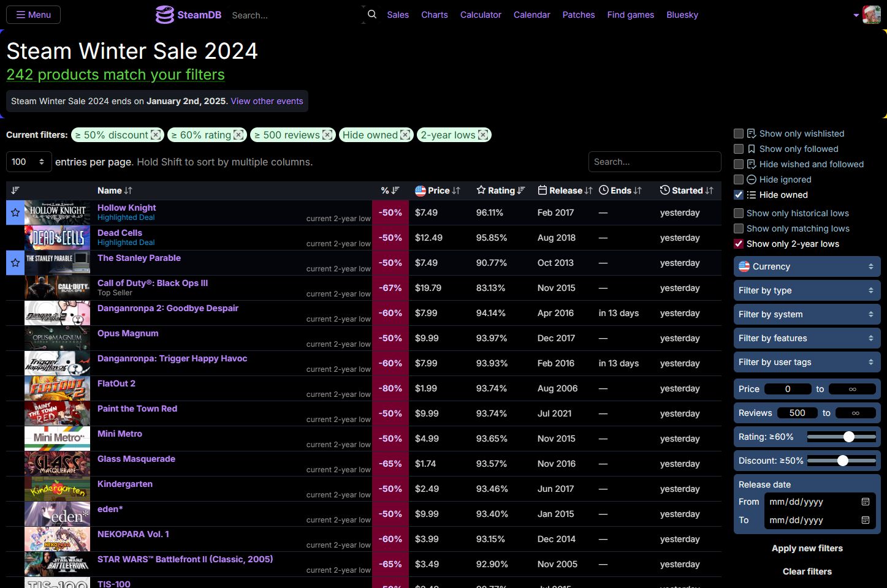The width and height of the screenshot is (887, 588).
Task: Open the user avatar in top right
Action: 871,15
